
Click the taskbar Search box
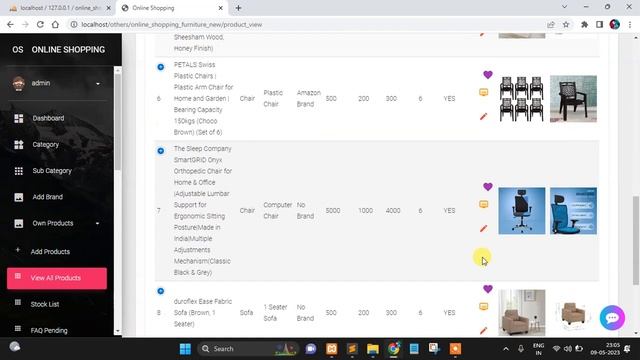pyautogui.click(x=248, y=349)
